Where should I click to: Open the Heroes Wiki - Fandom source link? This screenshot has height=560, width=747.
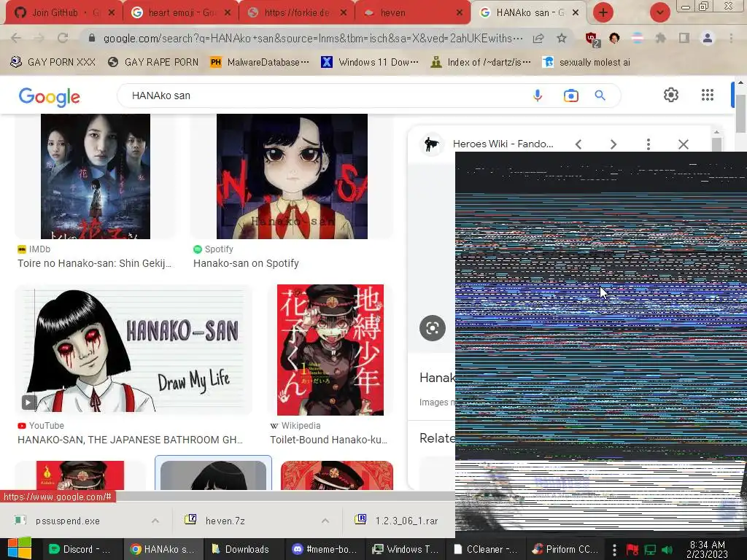tap(503, 144)
